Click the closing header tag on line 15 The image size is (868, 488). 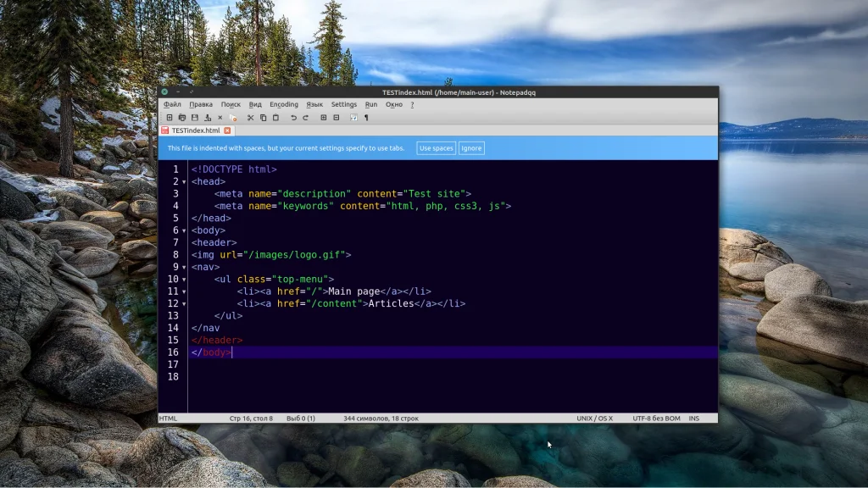tap(217, 340)
